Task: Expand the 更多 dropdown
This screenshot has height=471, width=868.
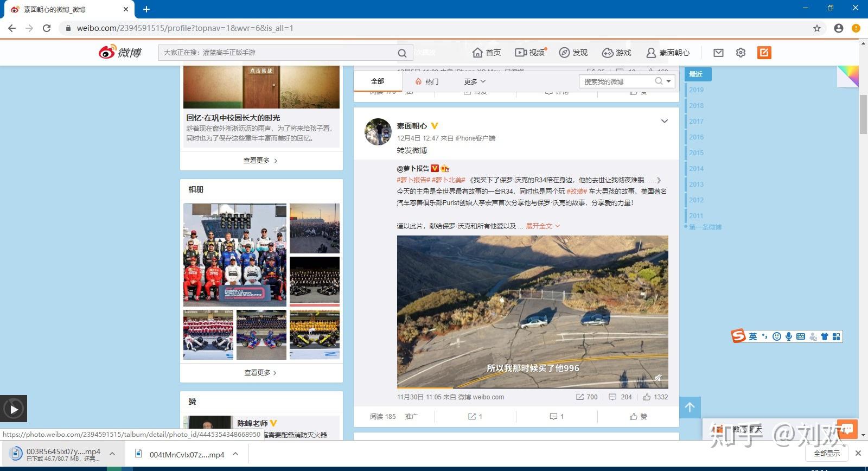Action: (x=475, y=81)
